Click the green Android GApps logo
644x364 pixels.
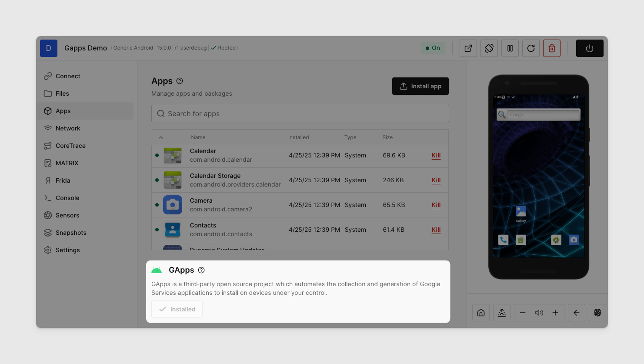point(157,270)
